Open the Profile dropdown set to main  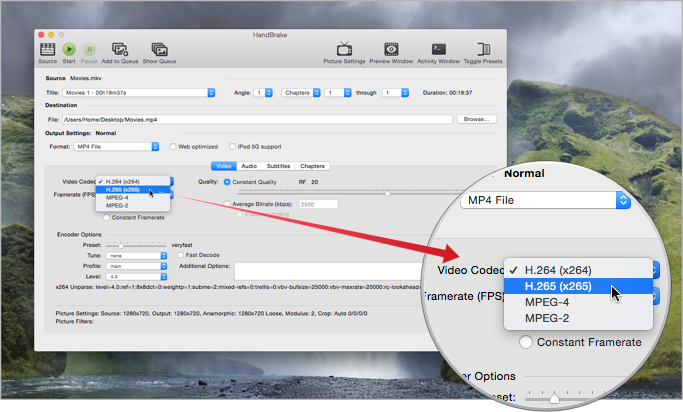tap(136, 266)
